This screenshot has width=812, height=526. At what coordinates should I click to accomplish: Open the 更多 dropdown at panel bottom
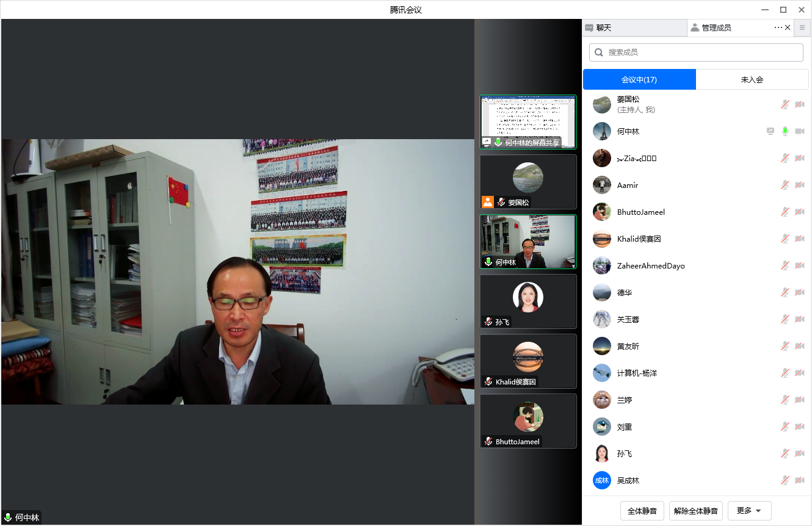point(749,511)
